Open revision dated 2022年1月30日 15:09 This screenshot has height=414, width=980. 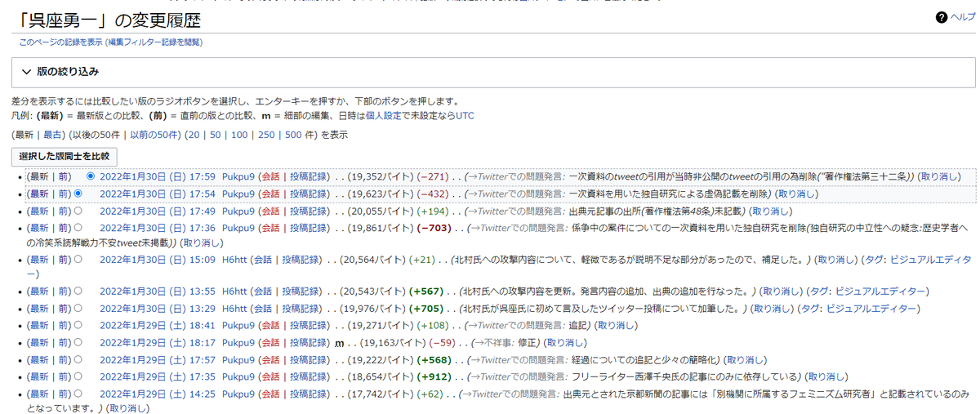157,260
